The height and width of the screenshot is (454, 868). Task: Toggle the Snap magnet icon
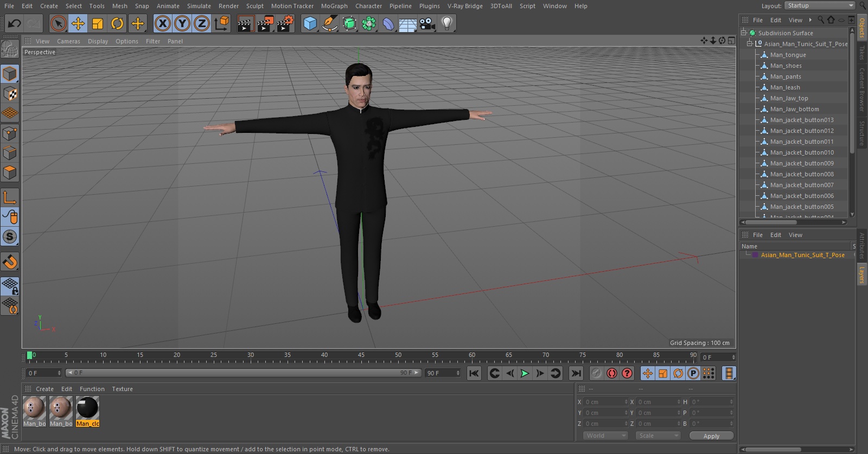coord(10,262)
